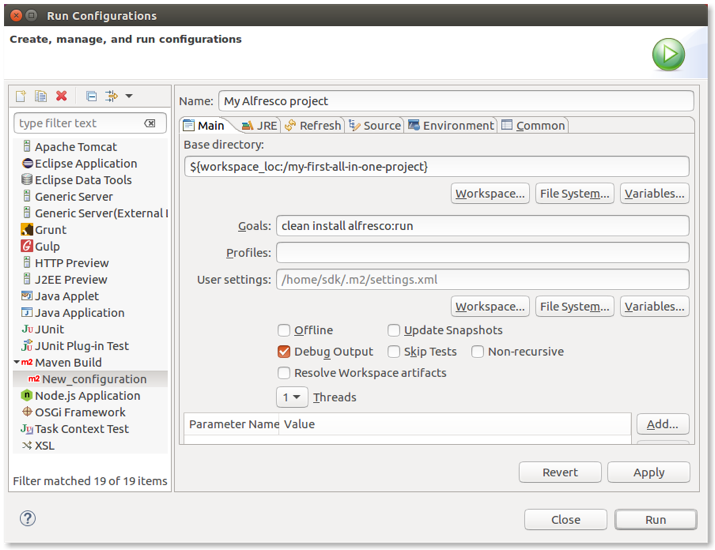
Task: Uncheck the Debug Output checkbox
Action: [x=285, y=351]
